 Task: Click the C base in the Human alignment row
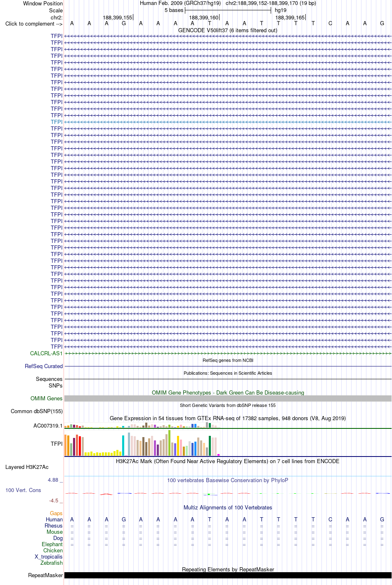coord(330,519)
